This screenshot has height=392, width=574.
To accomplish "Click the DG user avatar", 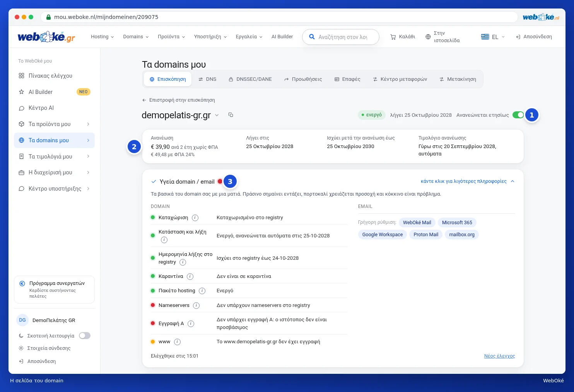I will [22, 320].
